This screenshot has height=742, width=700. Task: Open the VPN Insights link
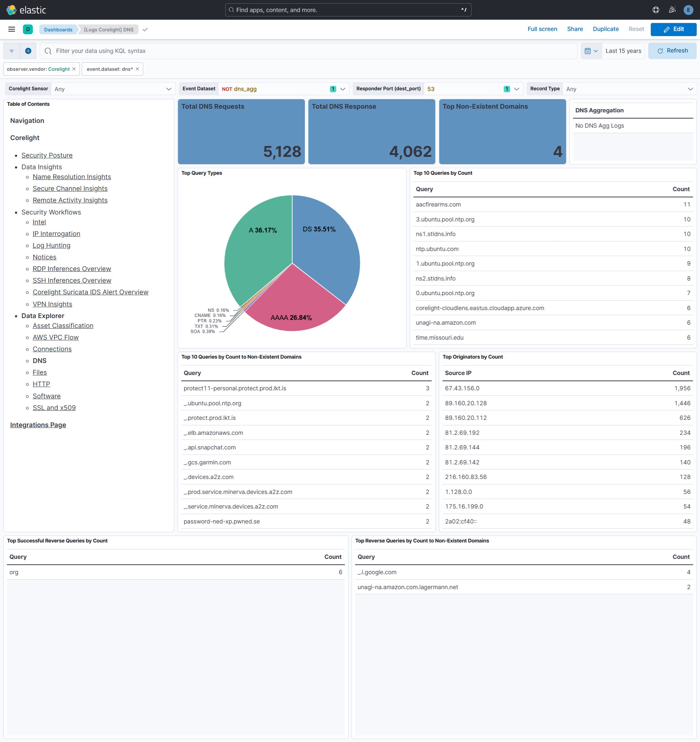pyautogui.click(x=52, y=304)
